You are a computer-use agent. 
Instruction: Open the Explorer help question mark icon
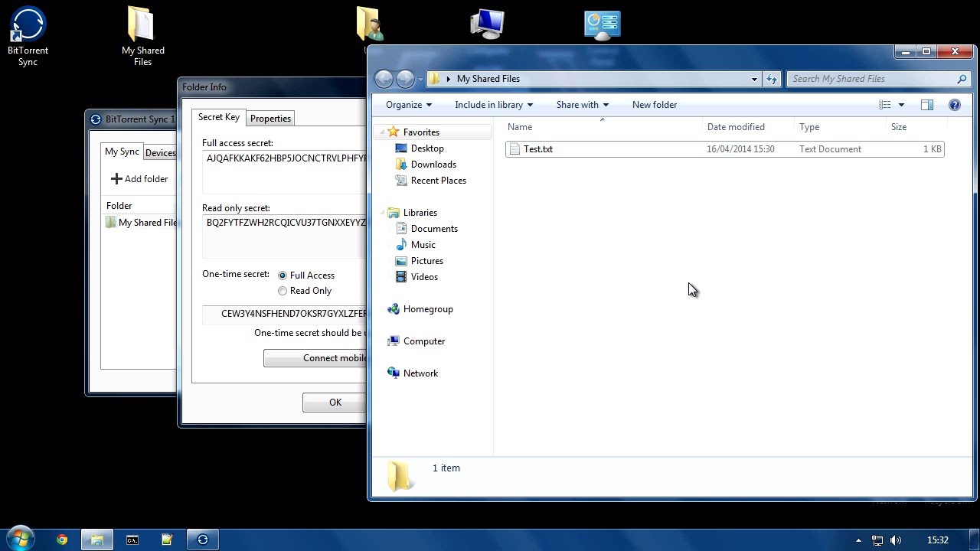pos(955,105)
